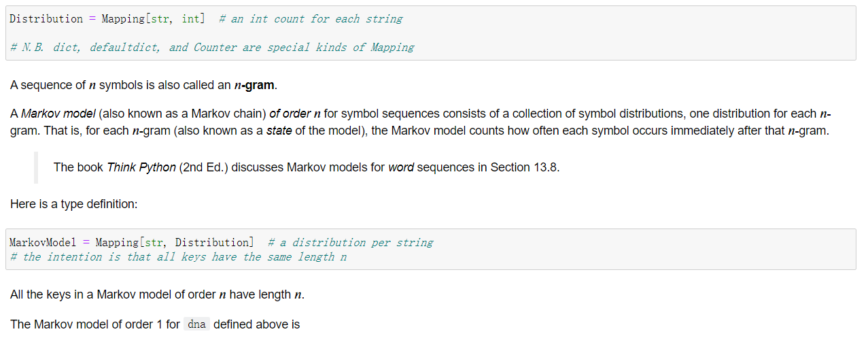The height and width of the screenshot is (338, 868).
Task: Click the sentence 'All the keys in a Markov model'
Action: pos(157,294)
